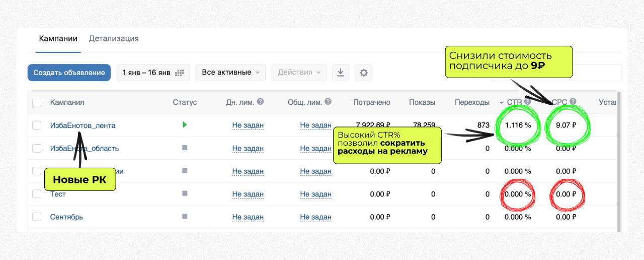Select the Кампании tab
644x260 pixels.
pyautogui.click(x=58, y=39)
